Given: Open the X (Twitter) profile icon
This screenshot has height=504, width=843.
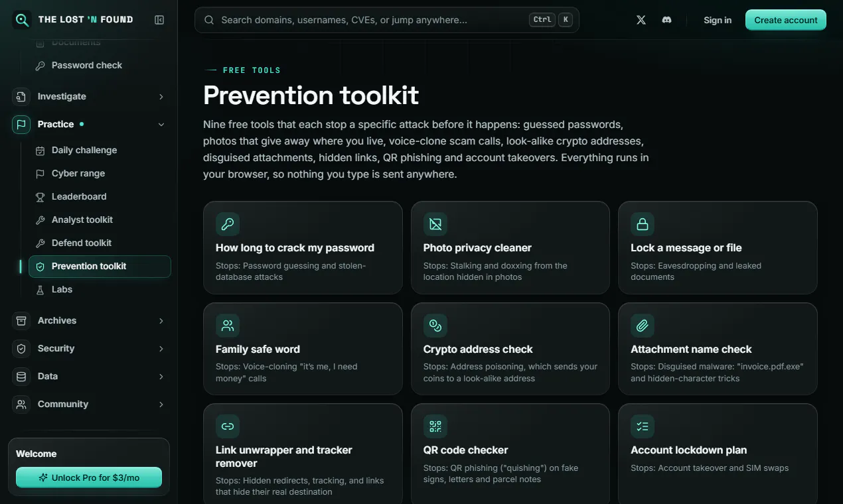Looking at the screenshot, I should click(x=641, y=20).
